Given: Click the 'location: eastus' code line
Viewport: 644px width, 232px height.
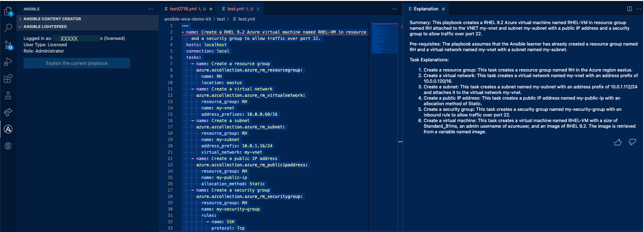Looking at the screenshot, I should click(221, 83).
